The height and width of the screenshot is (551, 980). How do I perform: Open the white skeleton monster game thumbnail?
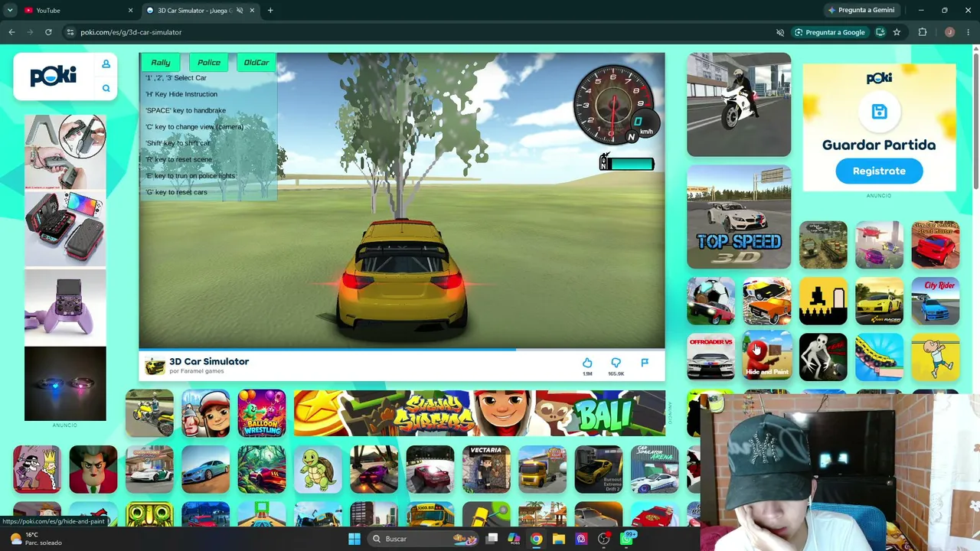[x=823, y=357]
